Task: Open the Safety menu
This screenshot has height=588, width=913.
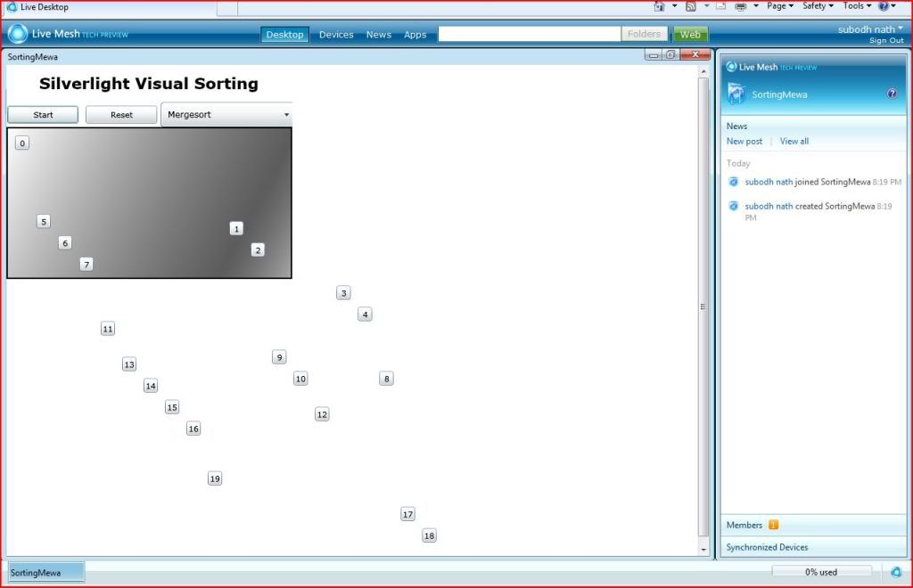Action: pyautogui.click(x=818, y=6)
